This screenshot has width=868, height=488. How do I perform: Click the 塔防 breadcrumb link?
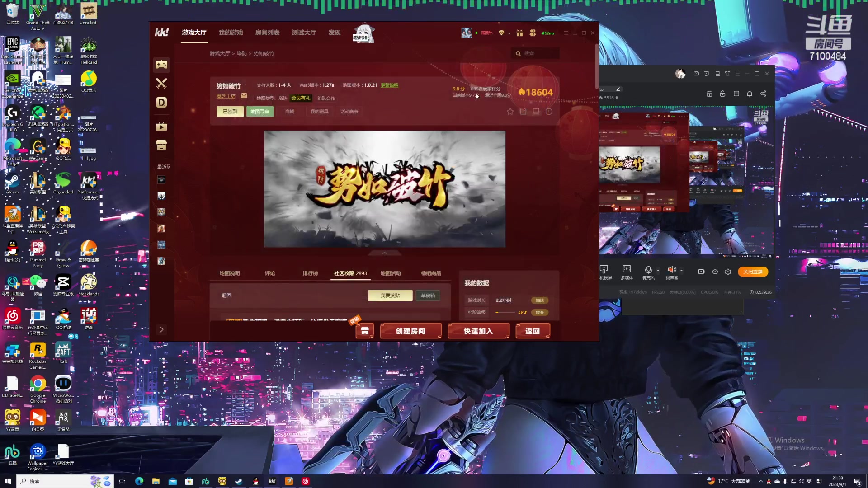coord(242,53)
